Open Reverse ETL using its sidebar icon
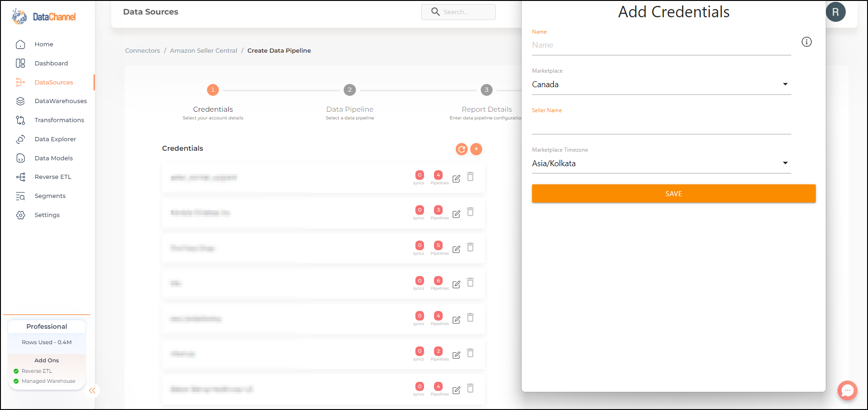Screen dimensions: 868x410 20,177
